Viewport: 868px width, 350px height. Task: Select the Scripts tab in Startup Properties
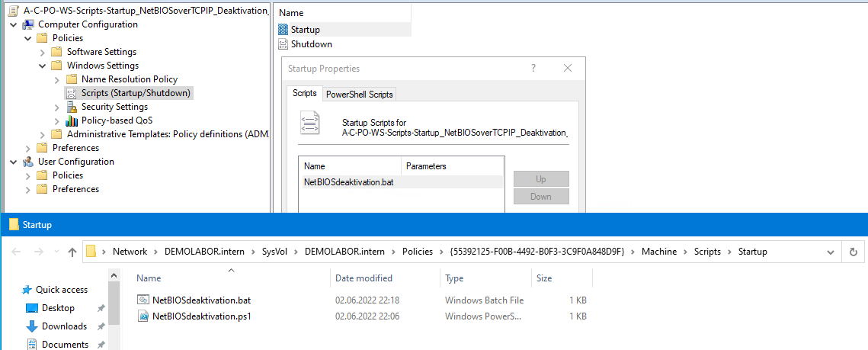click(x=304, y=94)
